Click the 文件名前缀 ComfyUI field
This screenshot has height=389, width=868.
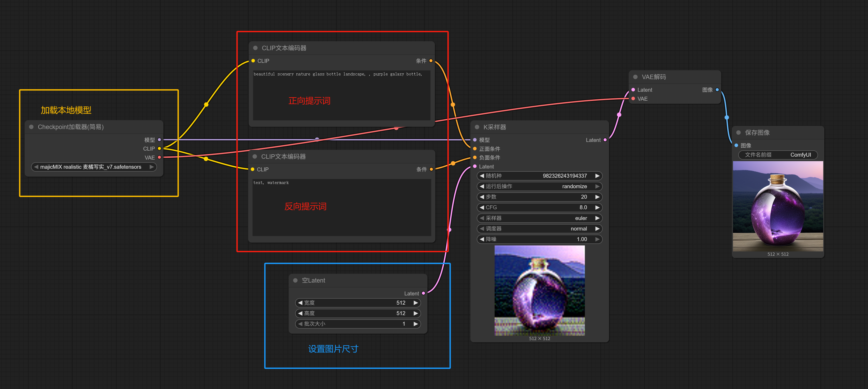click(x=778, y=155)
